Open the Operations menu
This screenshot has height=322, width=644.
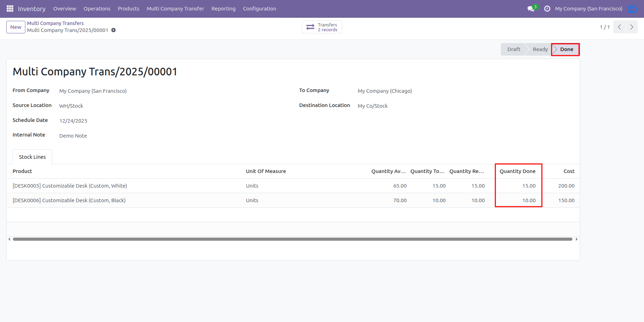pos(97,9)
